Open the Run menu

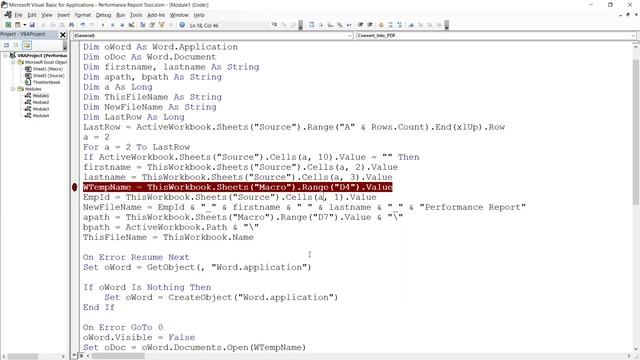pyautogui.click(x=120, y=15)
